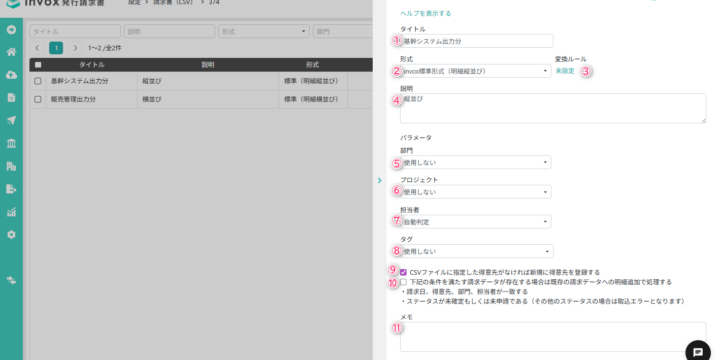Open the bank building icon in the sidebar
Image resolution: width=720 pixels, height=360 pixels.
pyautogui.click(x=11, y=143)
